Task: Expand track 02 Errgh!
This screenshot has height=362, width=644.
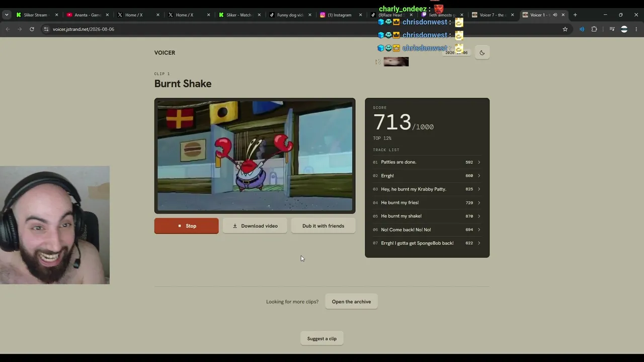Action: click(427, 175)
